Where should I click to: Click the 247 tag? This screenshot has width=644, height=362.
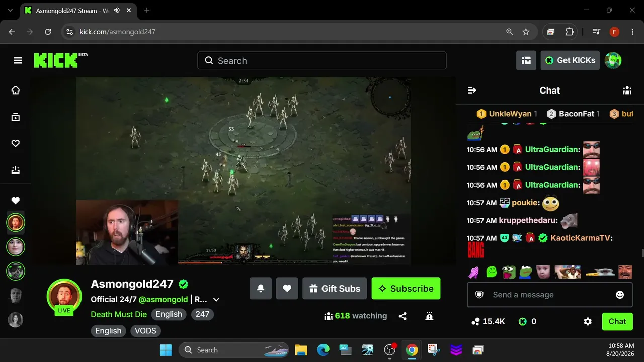[x=202, y=314]
